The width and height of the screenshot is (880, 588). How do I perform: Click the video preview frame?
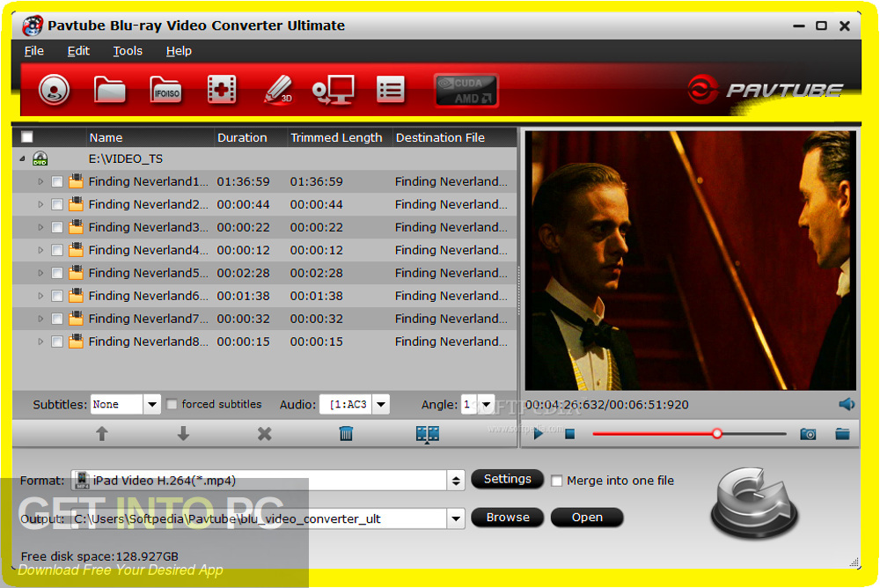[x=690, y=261]
